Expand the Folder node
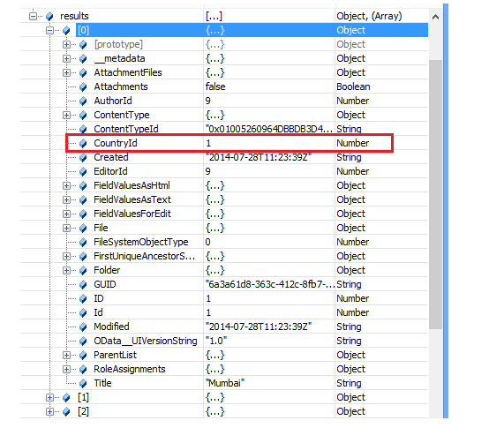 click(x=66, y=271)
